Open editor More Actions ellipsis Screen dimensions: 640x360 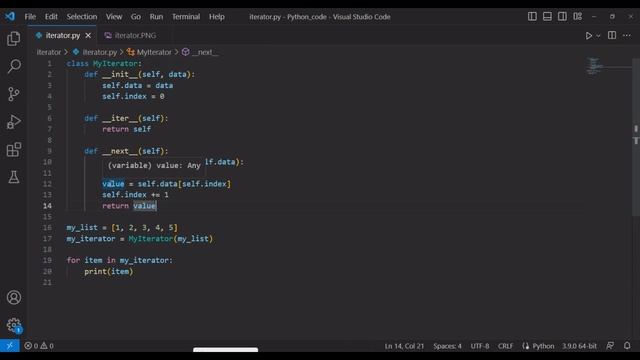pos(627,36)
